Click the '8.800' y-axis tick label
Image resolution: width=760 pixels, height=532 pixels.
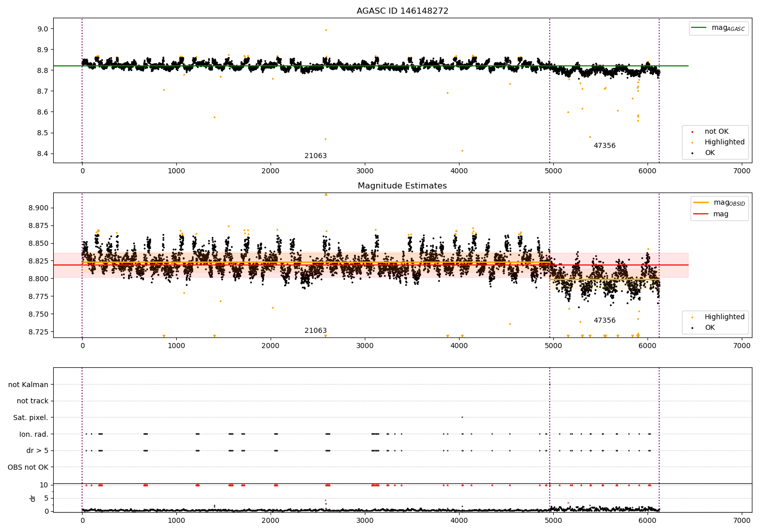[39, 279]
